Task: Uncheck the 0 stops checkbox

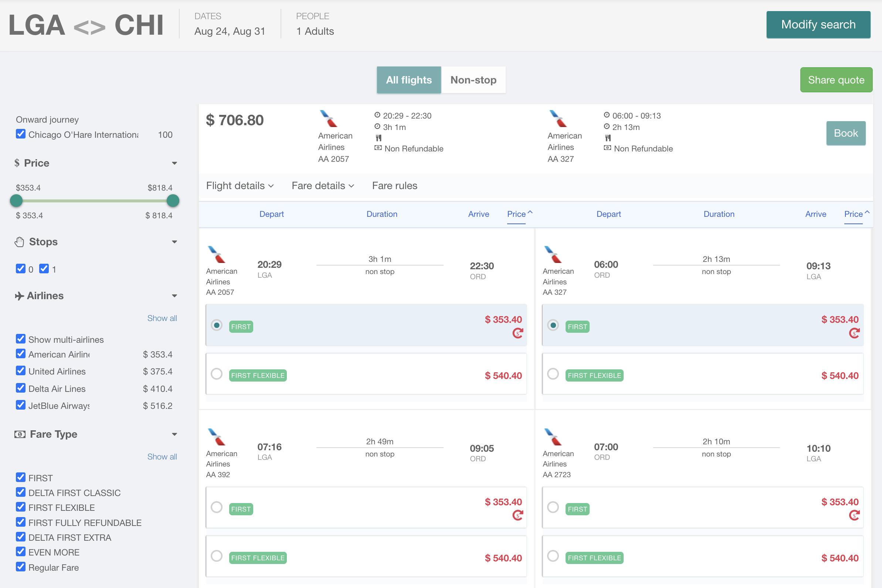Action: [x=21, y=269]
